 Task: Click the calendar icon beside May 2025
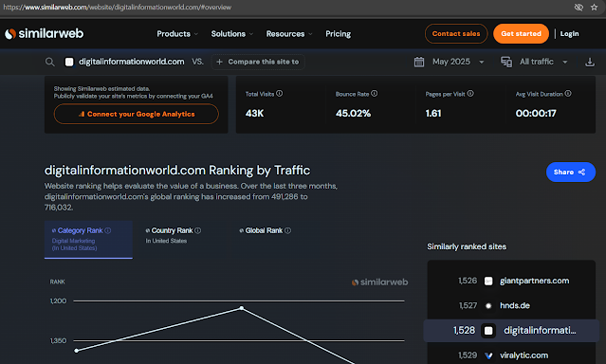point(419,62)
